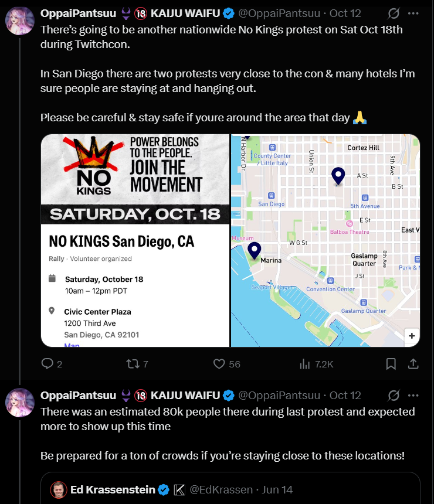Click the map pin near Marina
The image size is (434, 504).
254,251
